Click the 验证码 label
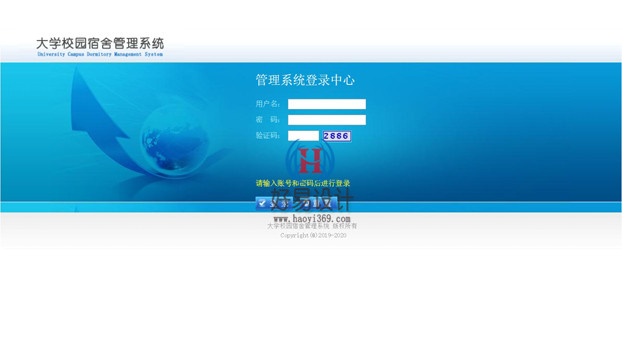This screenshot has height=360, width=622. [x=267, y=136]
